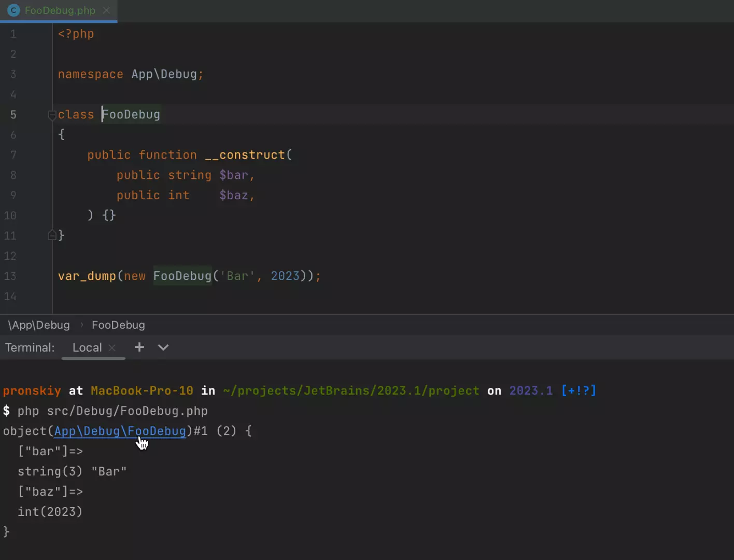
Task: Click the __construct method name
Action: click(245, 155)
